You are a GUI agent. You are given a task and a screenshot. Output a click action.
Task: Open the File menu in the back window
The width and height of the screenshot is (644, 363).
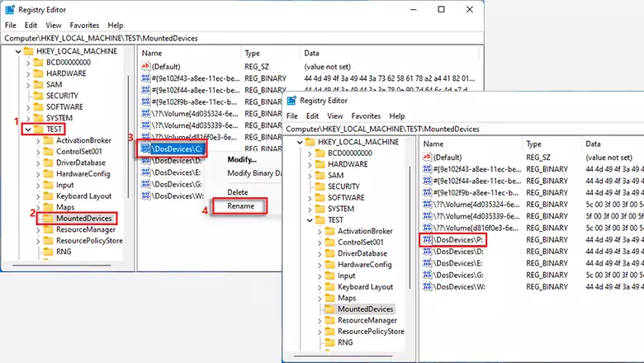[11, 26]
